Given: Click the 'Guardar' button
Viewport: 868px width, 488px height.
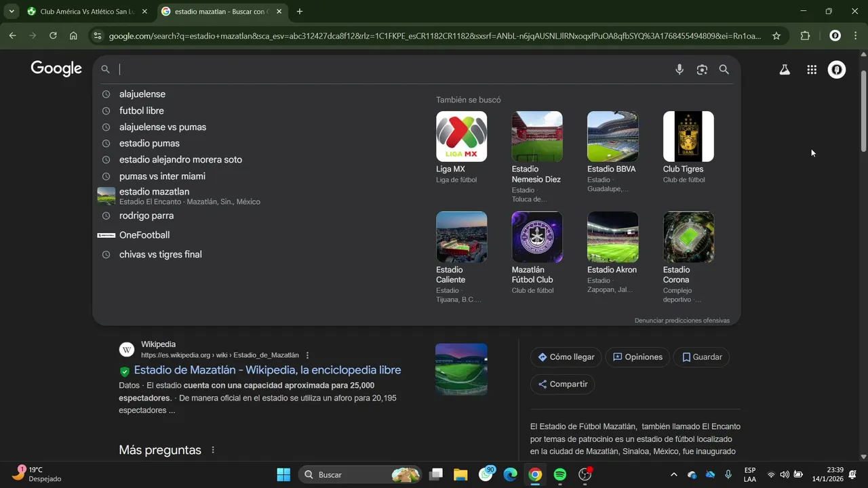Looking at the screenshot, I should [x=701, y=357].
